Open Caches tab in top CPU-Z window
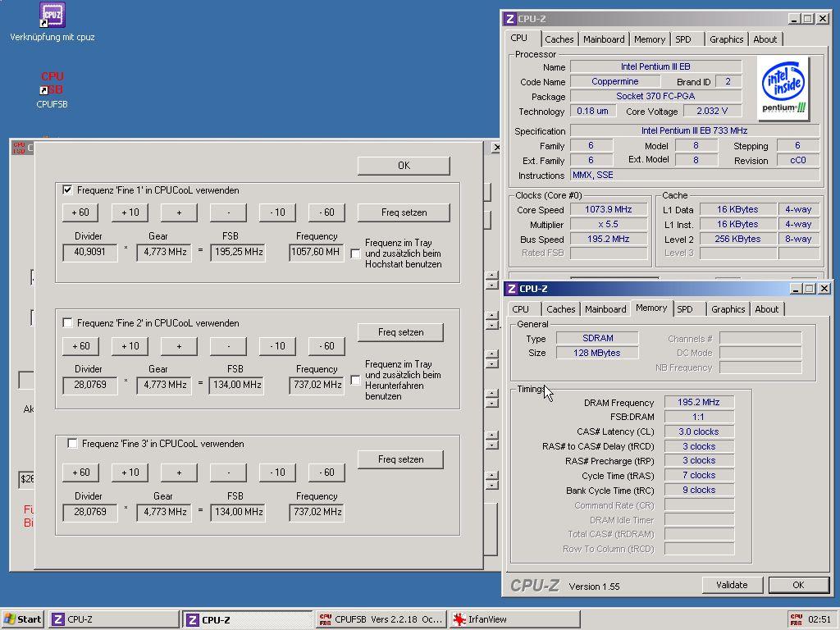The height and width of the screenshot is (630, 840). pyautogui.click(x=559, y=39)
